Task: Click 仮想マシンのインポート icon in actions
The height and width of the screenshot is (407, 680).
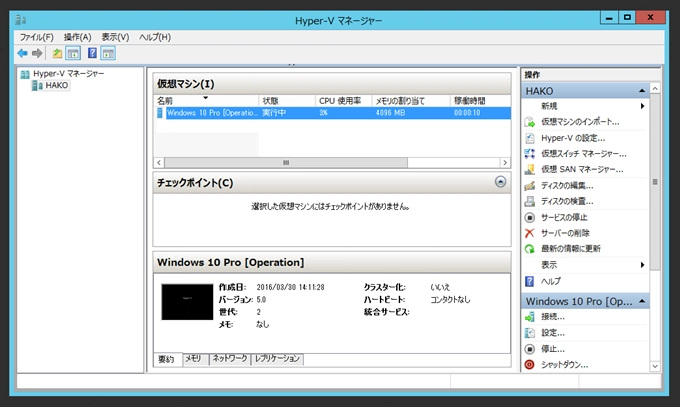Action: (530, 122)
